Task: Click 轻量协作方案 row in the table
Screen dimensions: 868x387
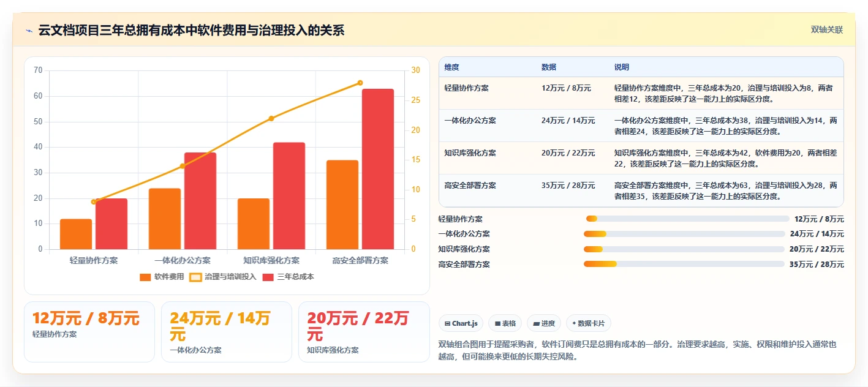Action: click(641, 93)
